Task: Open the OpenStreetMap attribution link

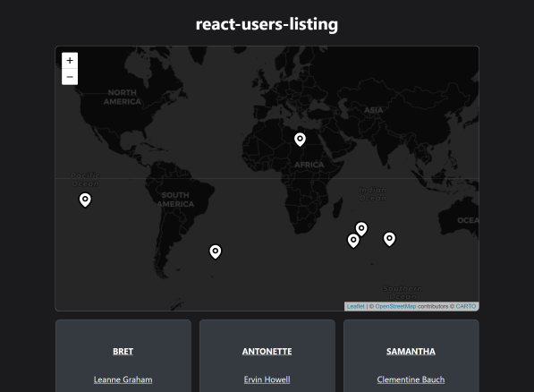Action: [x=395, y=306]
